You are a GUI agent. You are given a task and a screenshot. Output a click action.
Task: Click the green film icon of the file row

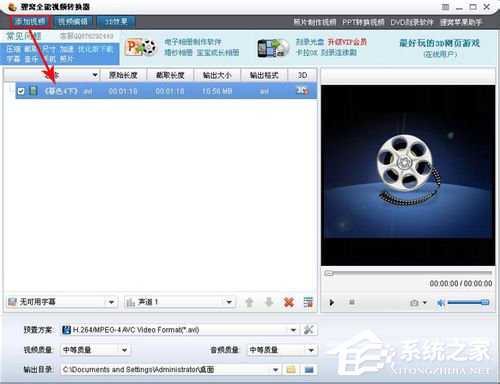pyautogui.click(x=33, y=91)
